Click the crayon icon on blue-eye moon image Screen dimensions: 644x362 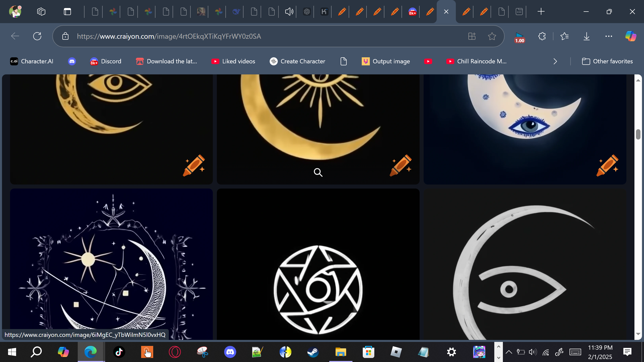pos(608,165)
